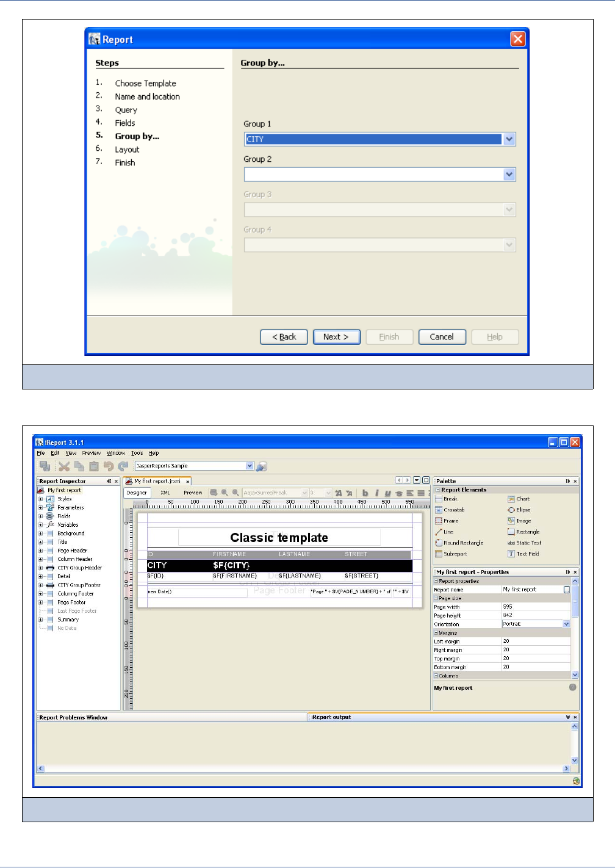Expand the Styles node in Report Inspector
This screenshot has height=868, width=615.
tap(40, 499)
